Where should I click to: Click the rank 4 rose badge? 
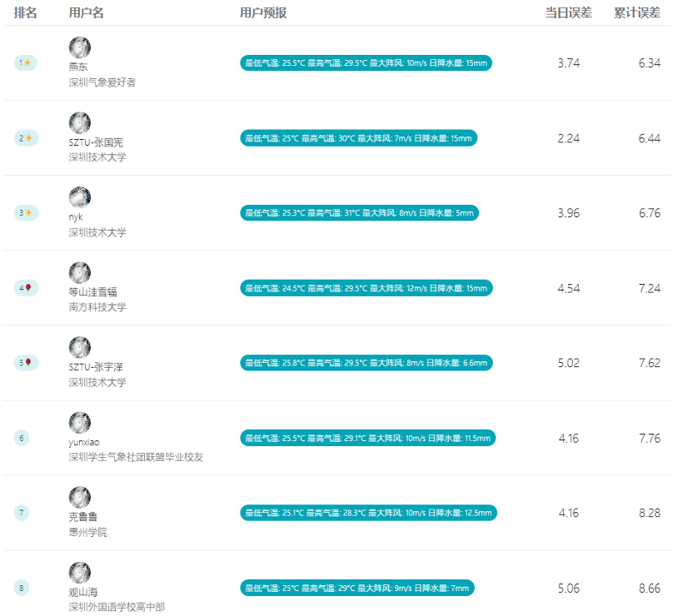point(26,288)
